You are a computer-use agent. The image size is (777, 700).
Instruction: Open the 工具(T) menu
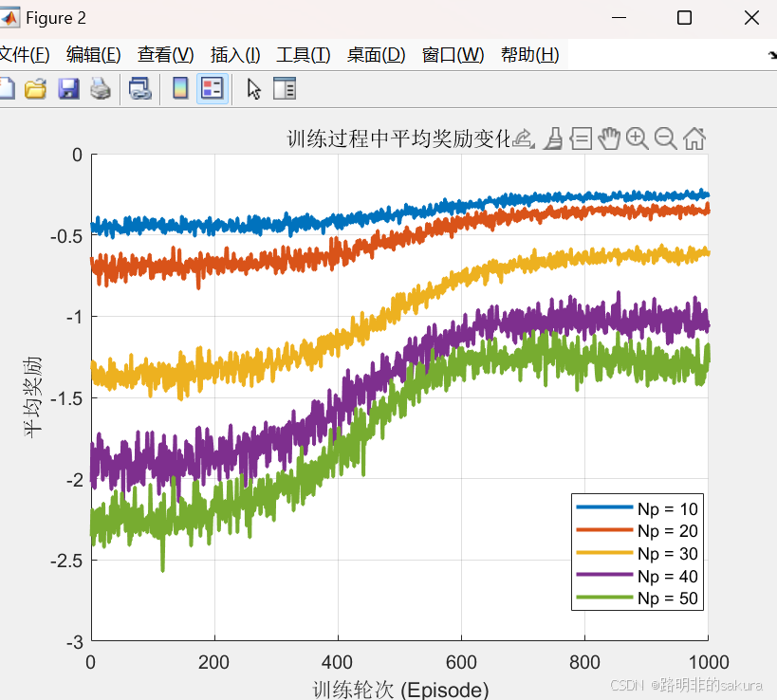pos(304,54)
